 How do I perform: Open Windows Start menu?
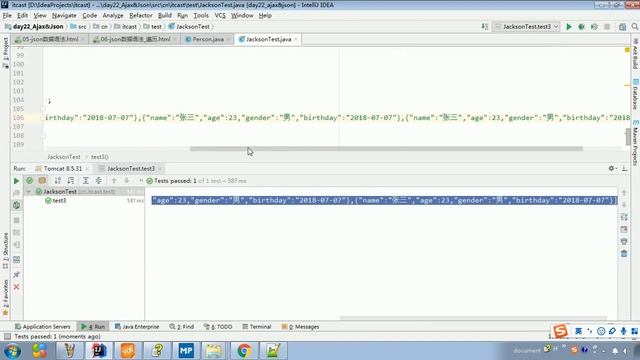point(12,351)
